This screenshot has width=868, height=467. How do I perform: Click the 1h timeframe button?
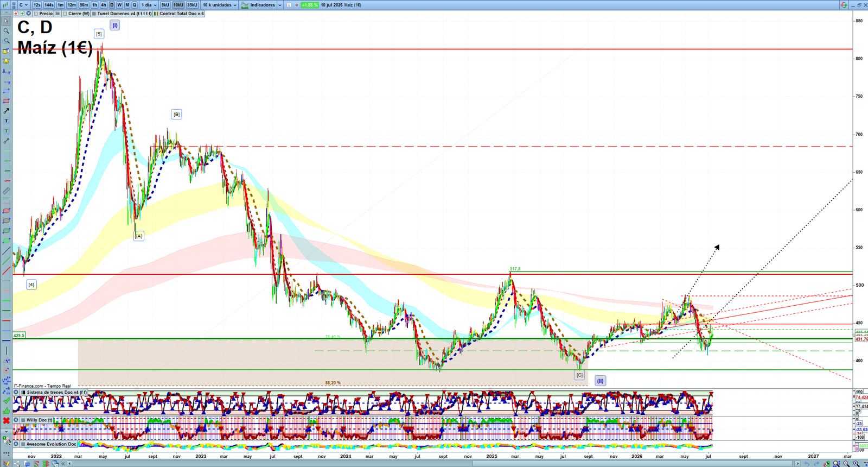coord(94,5)
